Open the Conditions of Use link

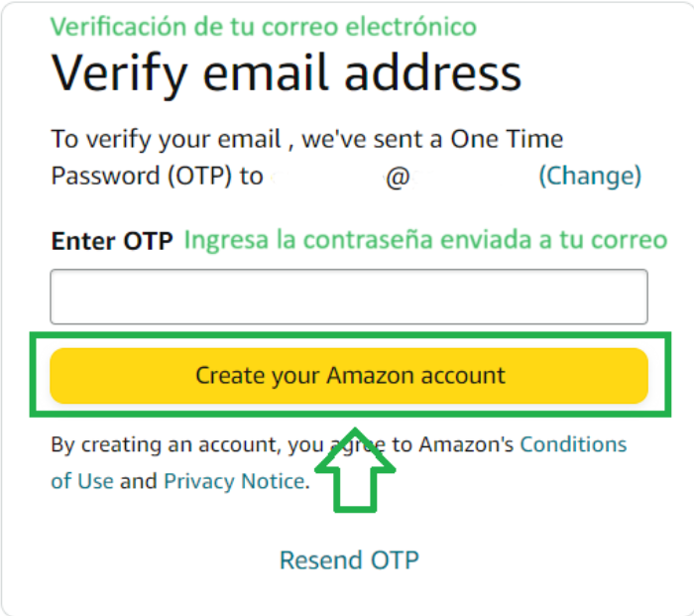(573, 444)
